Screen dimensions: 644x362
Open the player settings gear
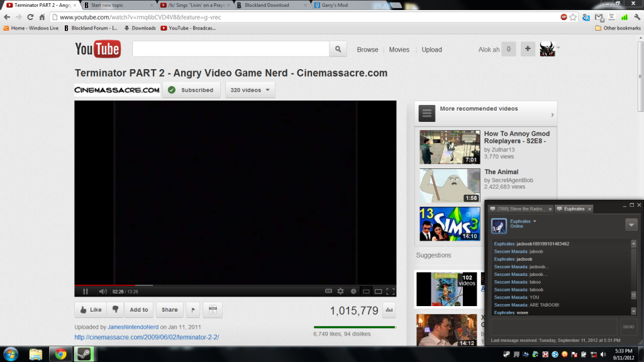(340, 292)
